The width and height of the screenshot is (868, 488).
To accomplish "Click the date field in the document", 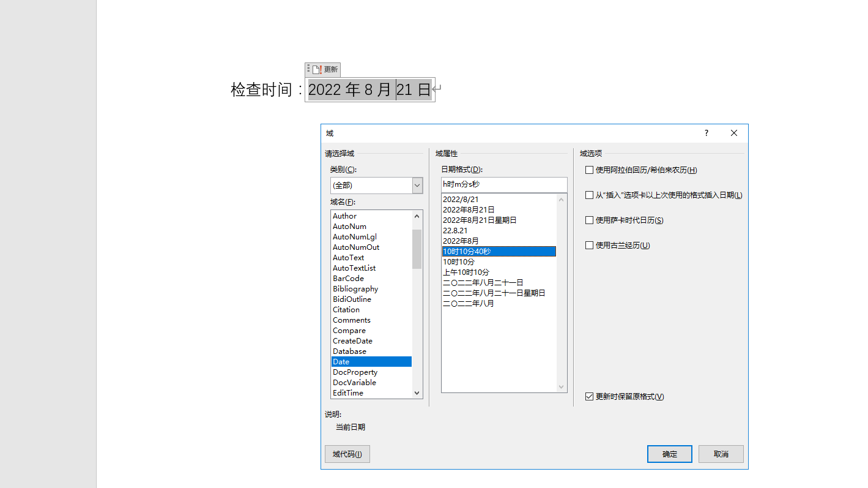I will tap(369, 90).
